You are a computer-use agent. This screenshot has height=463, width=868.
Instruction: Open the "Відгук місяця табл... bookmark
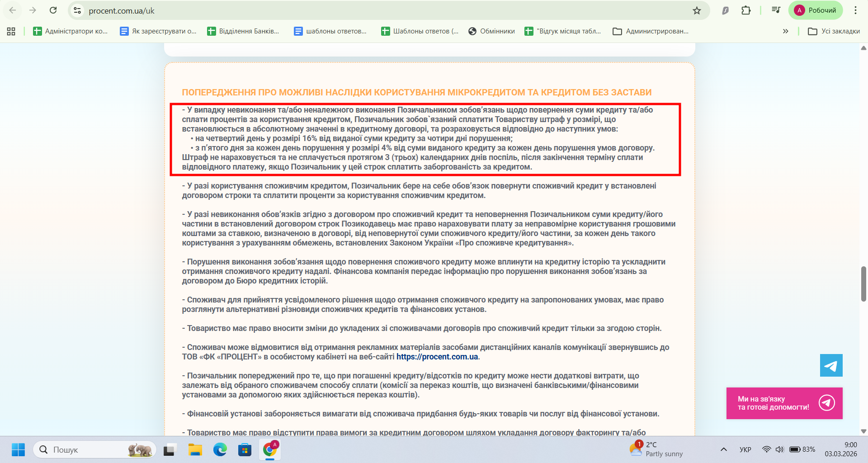pos(563,31)
